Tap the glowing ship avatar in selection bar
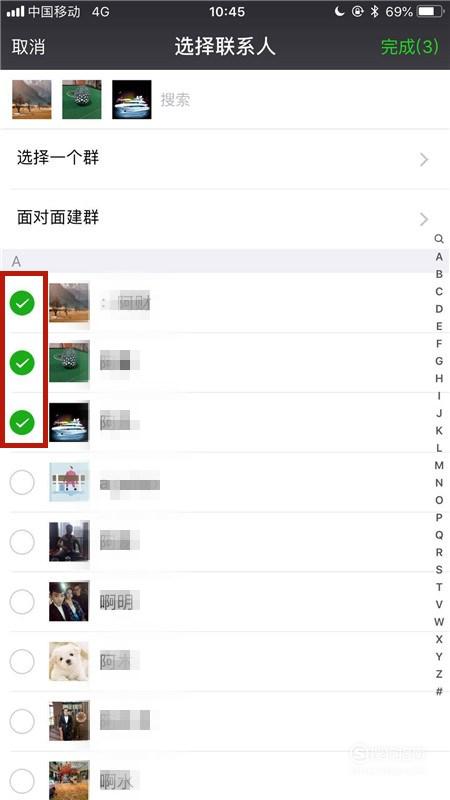450x800 pixels. point(132,99)
